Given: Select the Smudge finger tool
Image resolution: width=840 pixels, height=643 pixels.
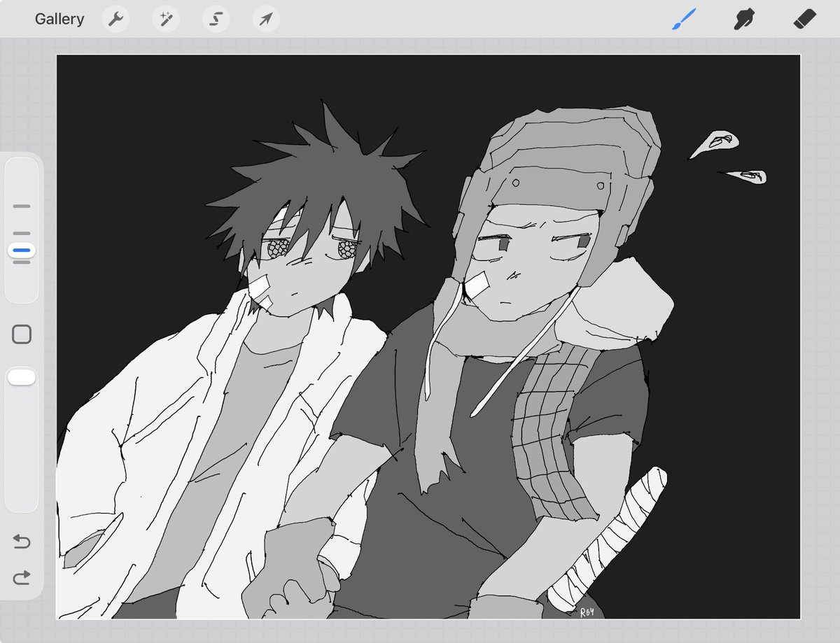Looking at the screenshot, I should 744,19.
